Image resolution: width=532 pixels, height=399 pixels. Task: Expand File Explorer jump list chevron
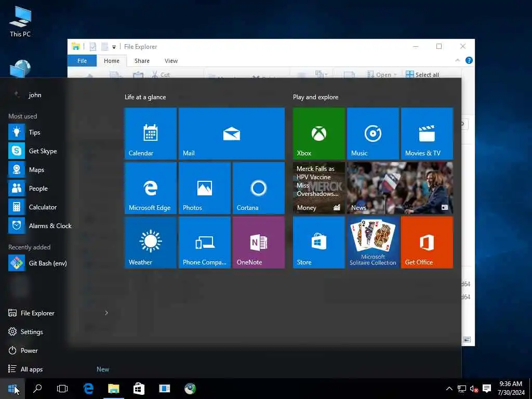[x=106, y=313]
